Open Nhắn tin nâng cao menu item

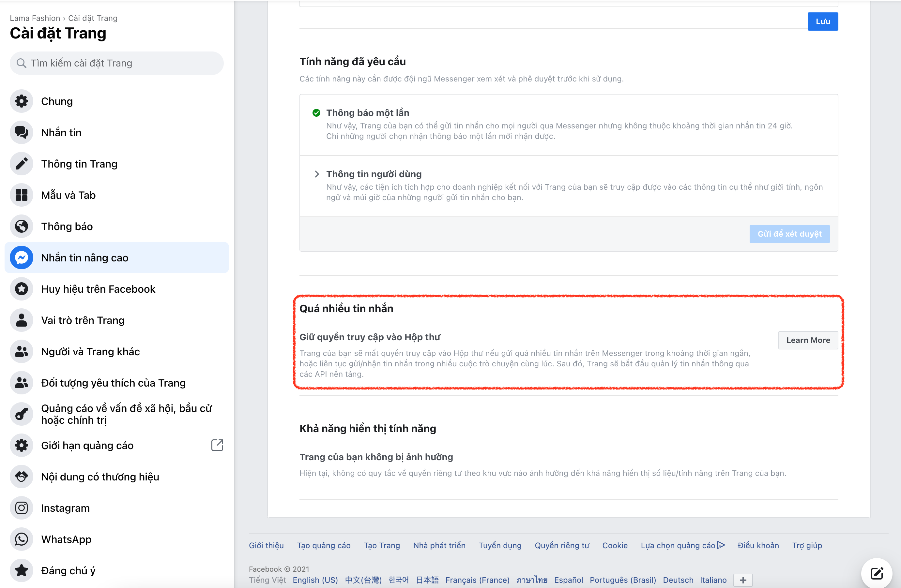click(85, 258)
